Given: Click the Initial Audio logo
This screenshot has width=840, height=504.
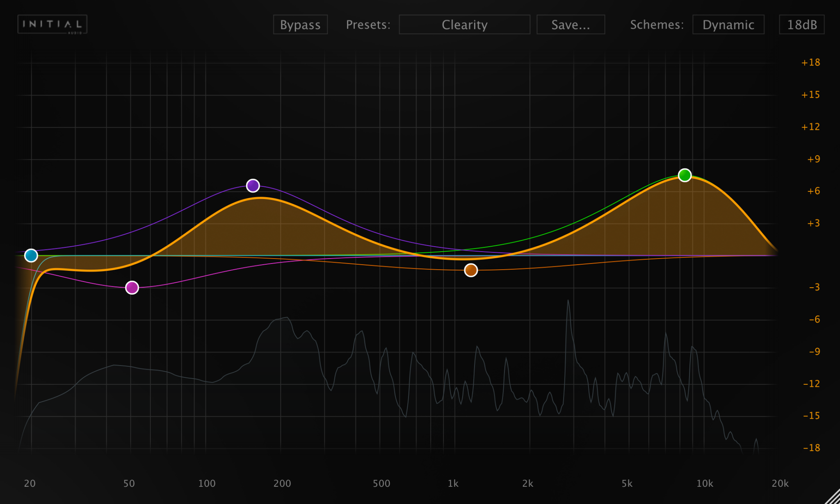Looking at the screenshot, I should click(x=52, y=24).
